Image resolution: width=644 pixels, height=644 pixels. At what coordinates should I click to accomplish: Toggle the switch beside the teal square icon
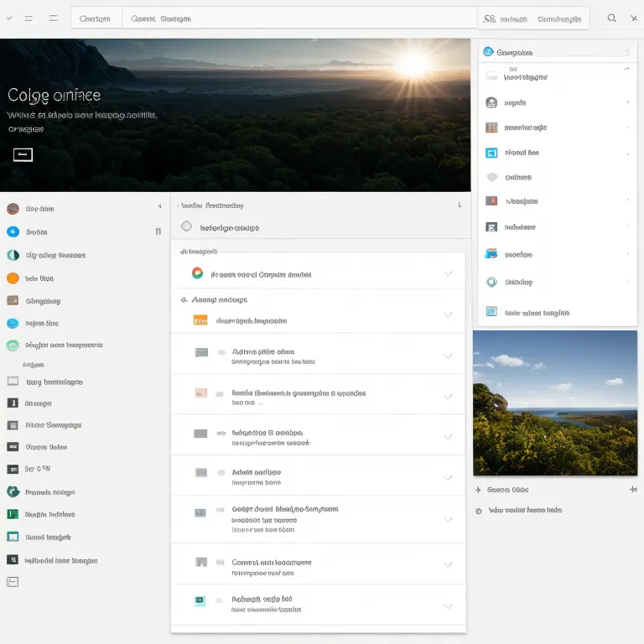coord(221,600)
